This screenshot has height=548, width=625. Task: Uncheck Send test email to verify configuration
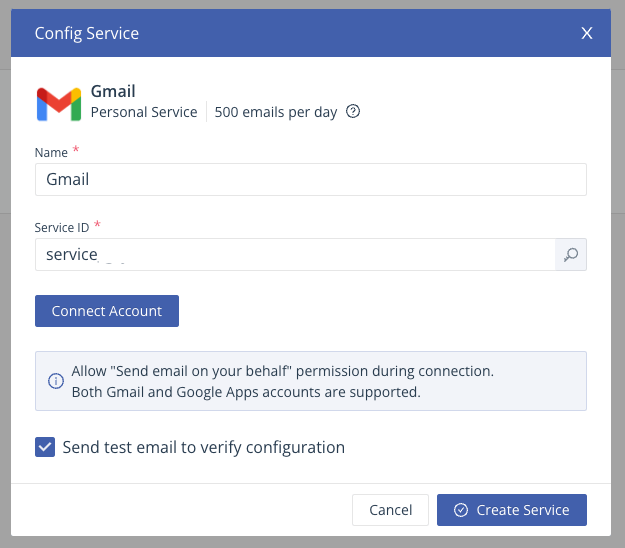(x=45, y=447)
